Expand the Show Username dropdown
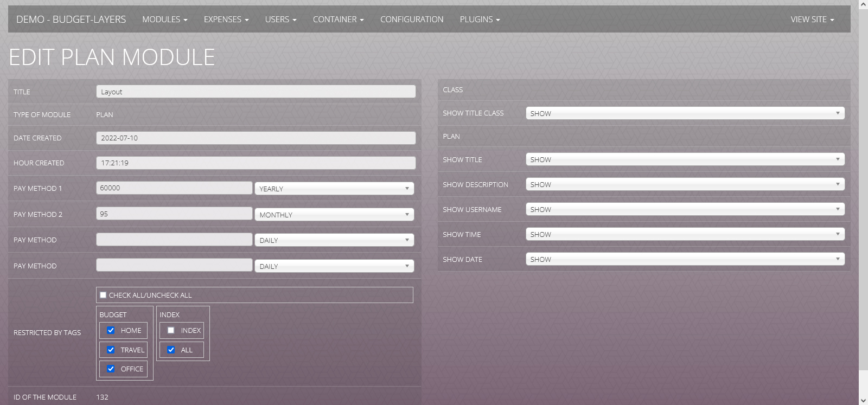The width and height of the screenshot is (868, 405). pyautogui.click(x=685, y=209)
